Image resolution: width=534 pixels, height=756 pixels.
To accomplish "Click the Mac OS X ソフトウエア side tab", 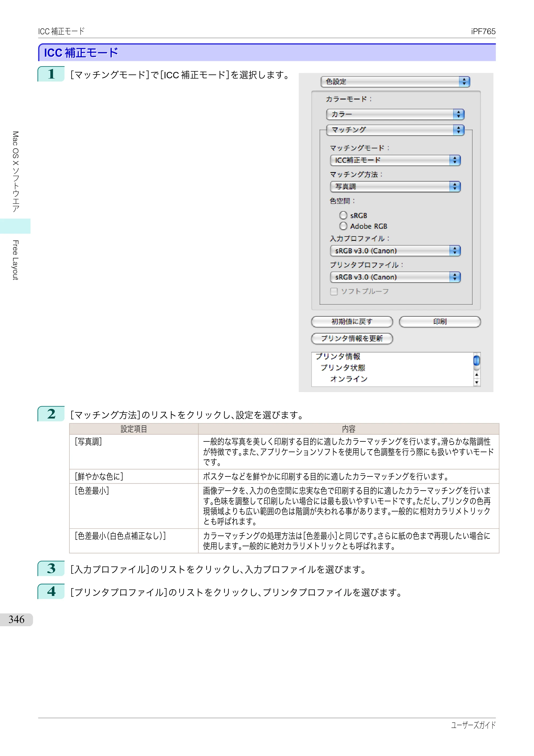I will pos(15,172).
